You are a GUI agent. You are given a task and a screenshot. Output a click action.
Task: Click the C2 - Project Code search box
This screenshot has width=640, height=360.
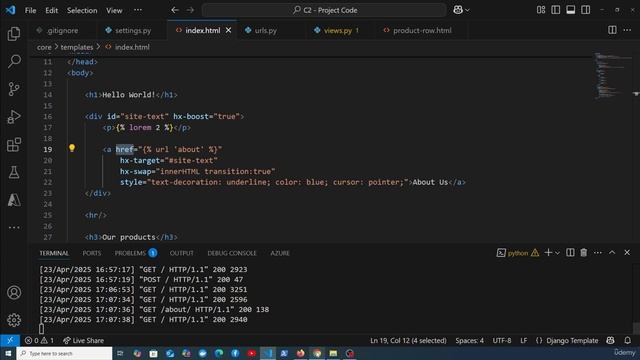[x=324, y=10]
